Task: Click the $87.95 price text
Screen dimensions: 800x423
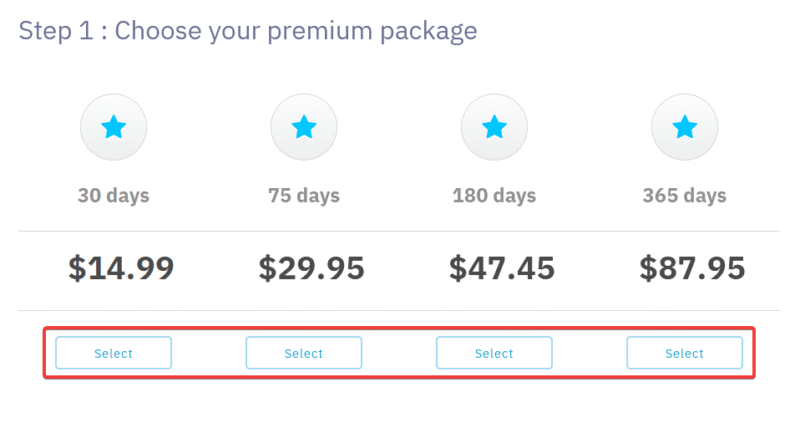Action: pyautogui.click(x=692, y=268)
